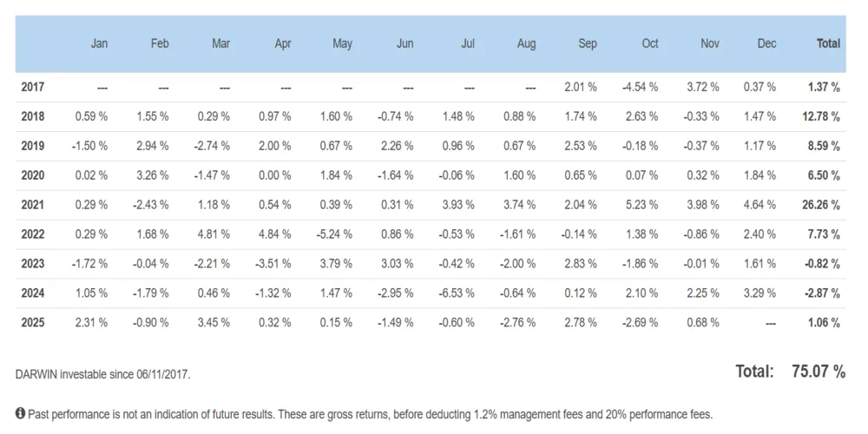Click the info icon beside the performance disclaimer
The image size is (868, 434).
(21, 414)
